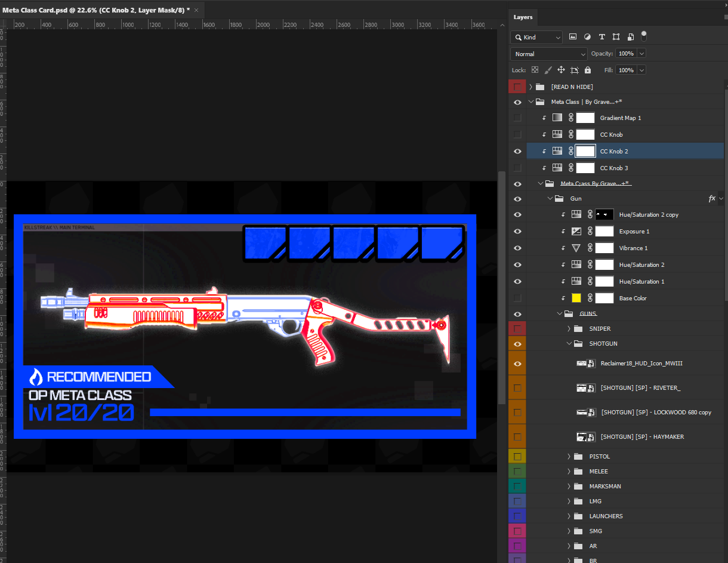
Task: Expand the SNIPER group
Action: click(x=569, y=328)
